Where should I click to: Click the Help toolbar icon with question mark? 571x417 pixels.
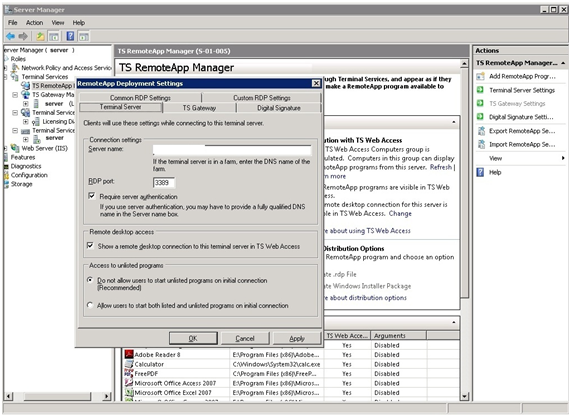coord(70,36)
